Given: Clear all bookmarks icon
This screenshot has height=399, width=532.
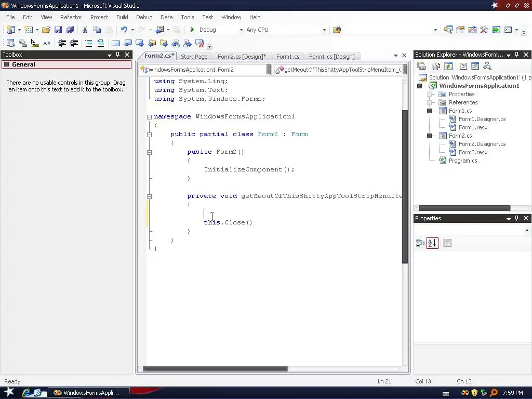Looking at the screenshot, I should [199, 43].
